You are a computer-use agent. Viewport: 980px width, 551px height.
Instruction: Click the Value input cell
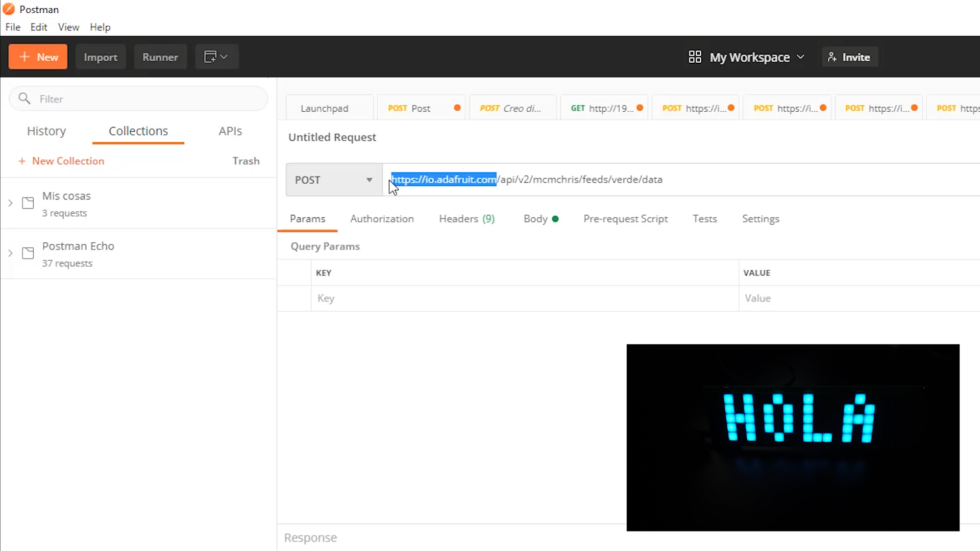[x=860, y=298]
